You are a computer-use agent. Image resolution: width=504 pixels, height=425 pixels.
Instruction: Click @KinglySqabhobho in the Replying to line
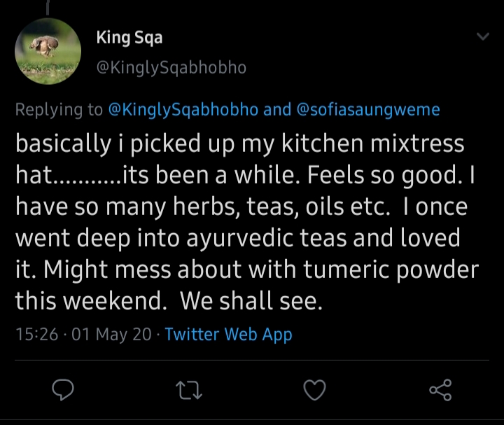click(183, 110)
